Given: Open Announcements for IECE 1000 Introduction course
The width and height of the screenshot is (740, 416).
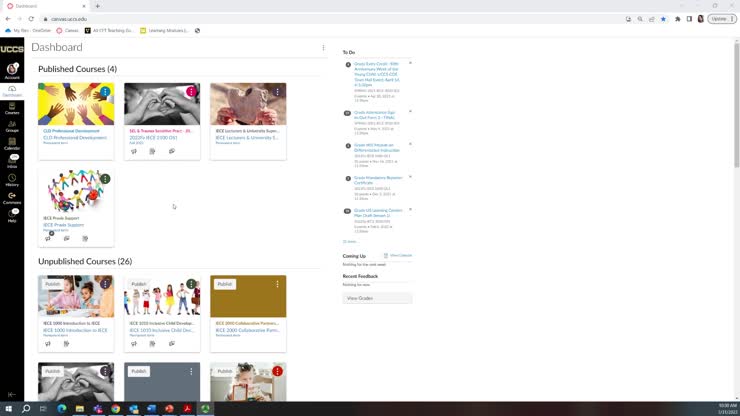Looking at the screenshot, I should [x=48, y=344].
